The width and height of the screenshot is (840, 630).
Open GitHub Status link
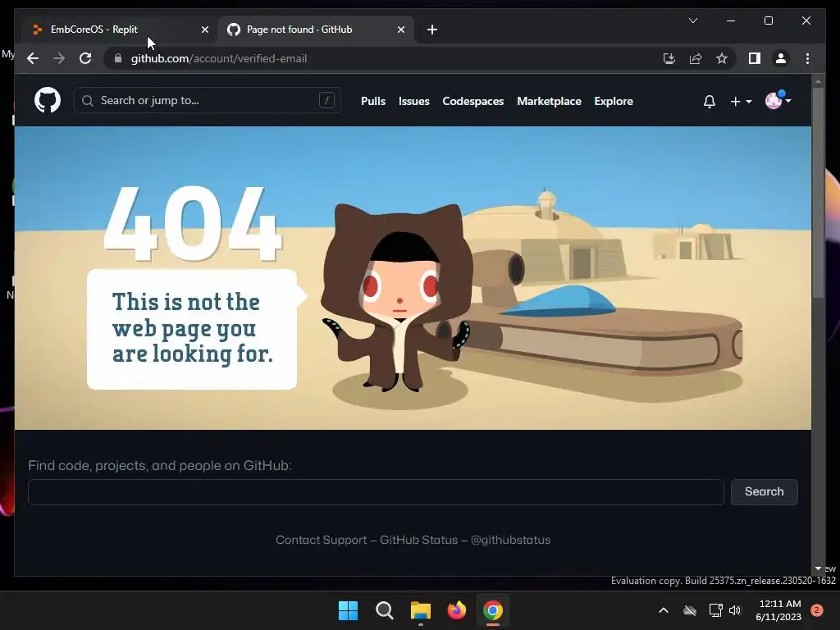tap(419, 540)
